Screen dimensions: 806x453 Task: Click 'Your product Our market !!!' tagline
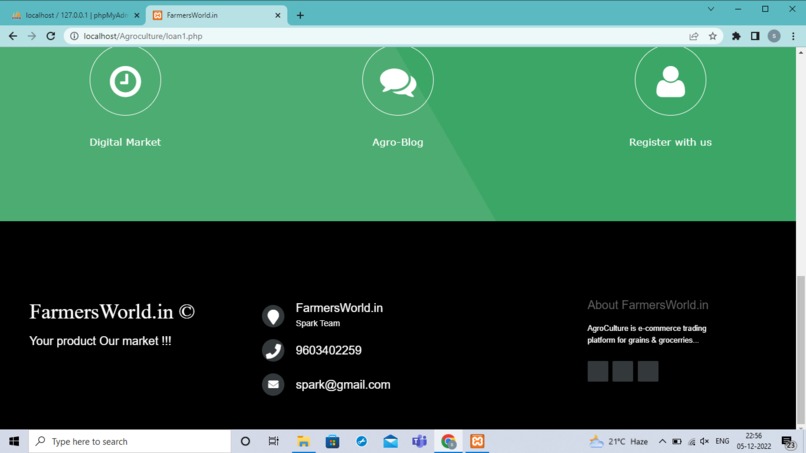[x=100, y=341]
